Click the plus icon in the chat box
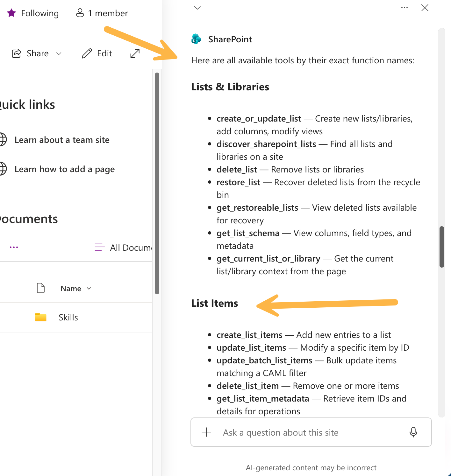 (206, 432)
